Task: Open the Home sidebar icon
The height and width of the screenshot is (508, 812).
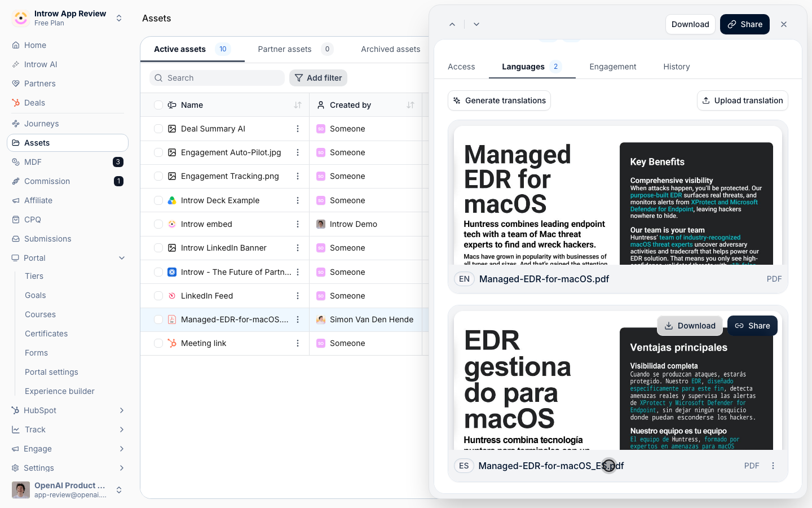Action: pos(16,45)
